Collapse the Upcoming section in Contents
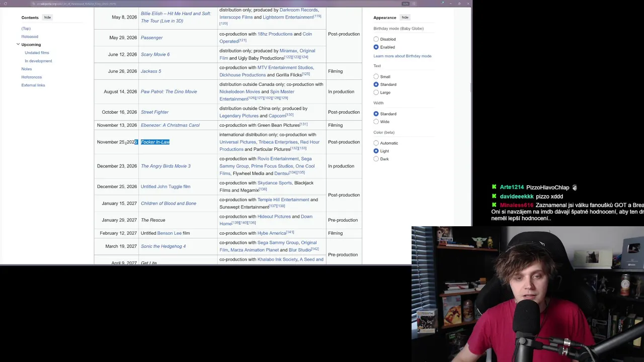This screenshot has width=644, height=362. tap(18, 44)
